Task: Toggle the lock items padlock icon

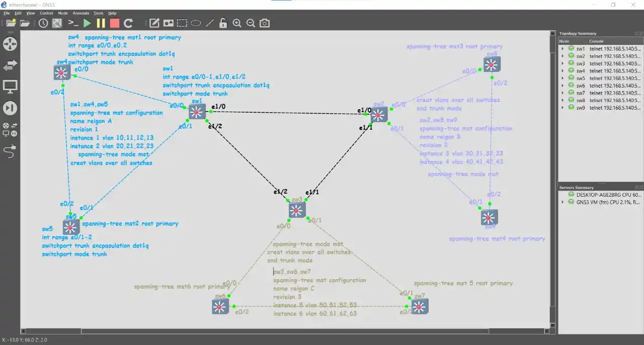Action: tap(223, 23)
